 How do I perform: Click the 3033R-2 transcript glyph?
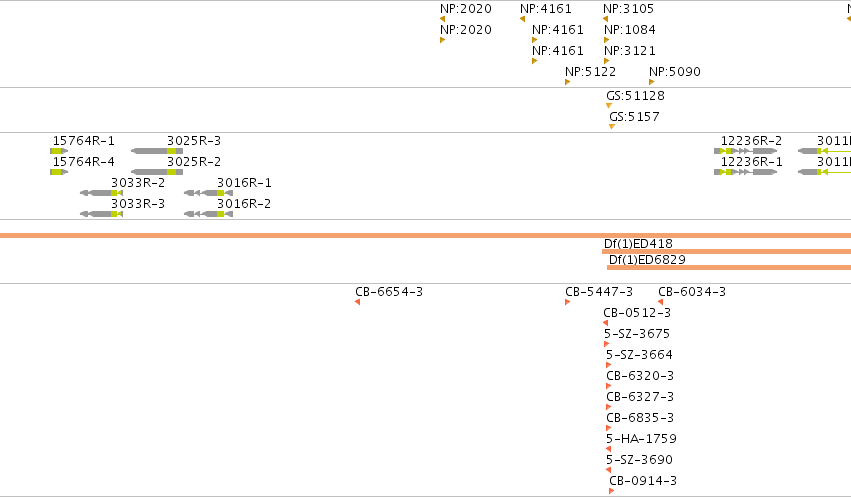point(101,193)
